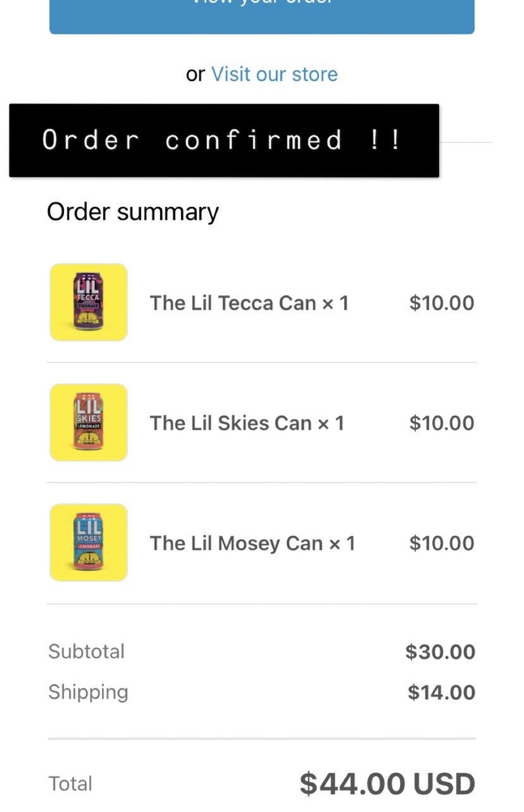
Task: Click the $44.00 USD total amount
Action: click(x=387, y=783)
